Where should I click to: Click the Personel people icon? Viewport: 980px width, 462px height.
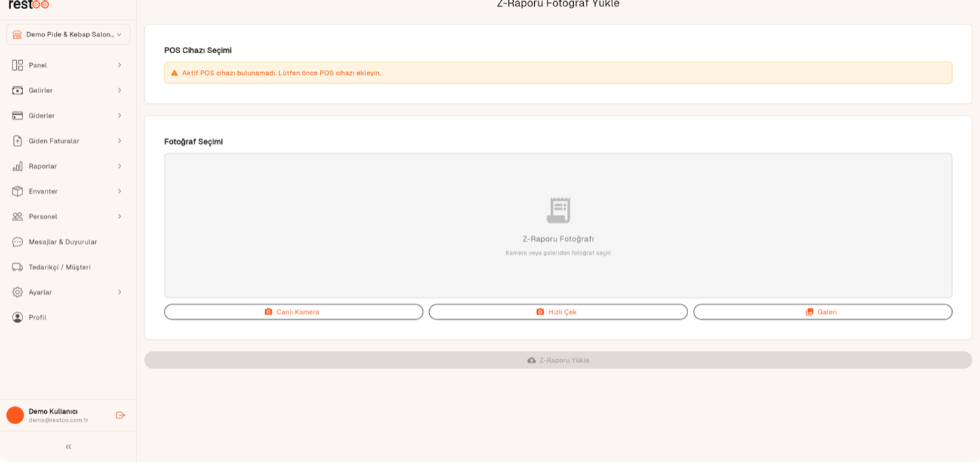pos(17,216)
